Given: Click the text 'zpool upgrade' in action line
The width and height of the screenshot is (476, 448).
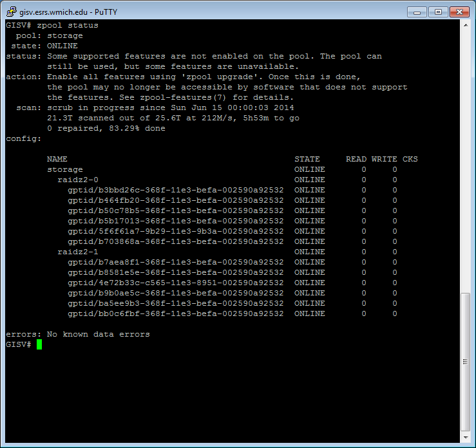Looking at the screenshot, I should click(220, 77).
